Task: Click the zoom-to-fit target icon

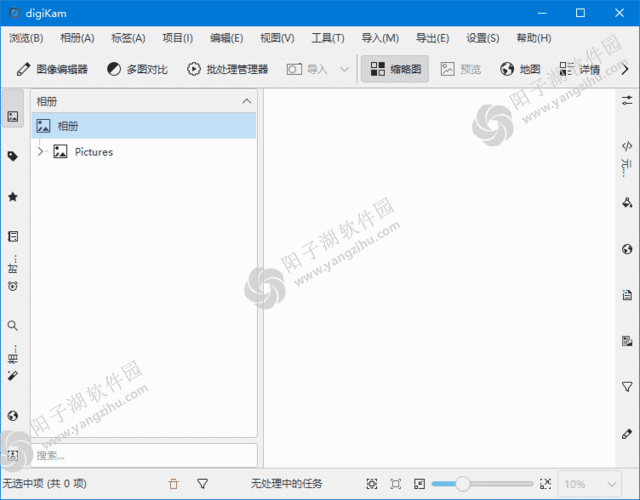Action: 372,484
